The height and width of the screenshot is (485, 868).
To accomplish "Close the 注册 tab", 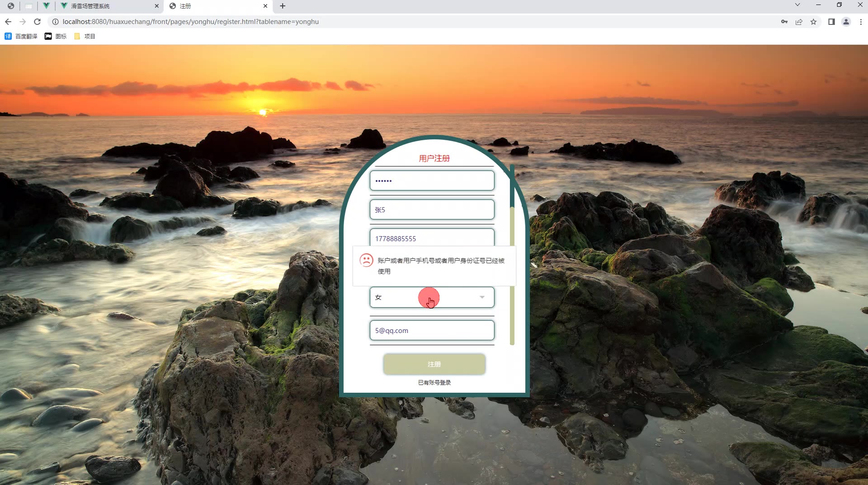I will tap(265, 6).
